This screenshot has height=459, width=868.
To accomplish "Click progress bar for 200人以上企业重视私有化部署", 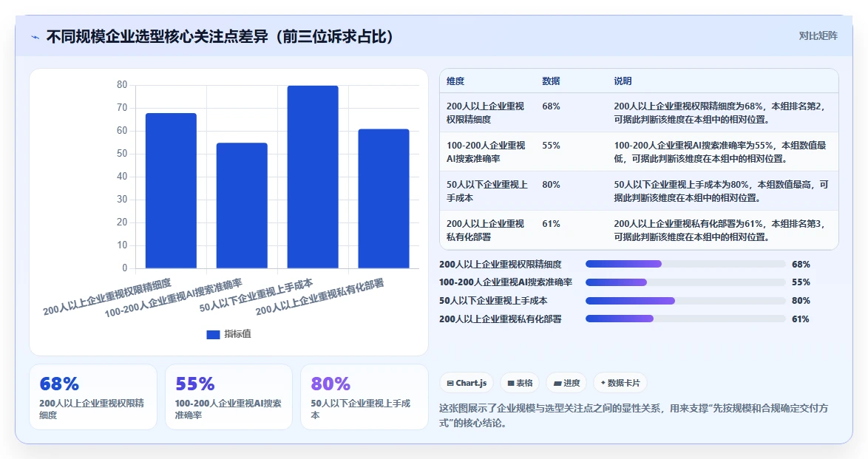I will pyautogui.click(x=685, y=319).
